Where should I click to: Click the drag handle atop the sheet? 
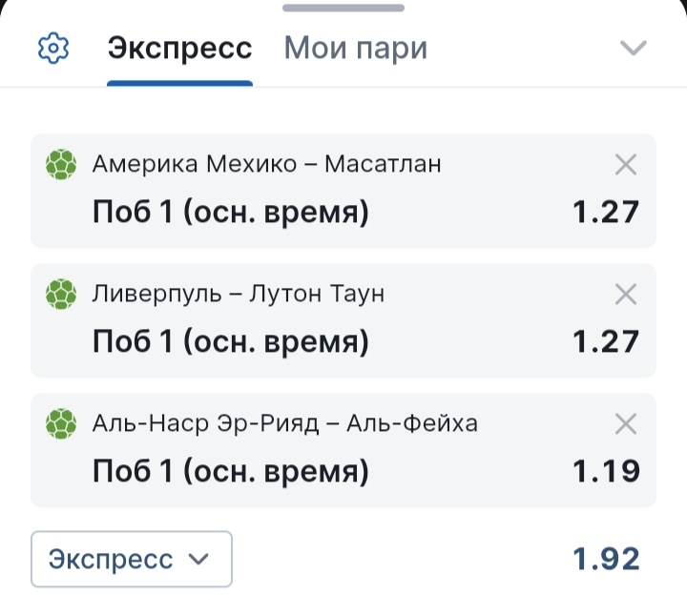coord(343,8)
